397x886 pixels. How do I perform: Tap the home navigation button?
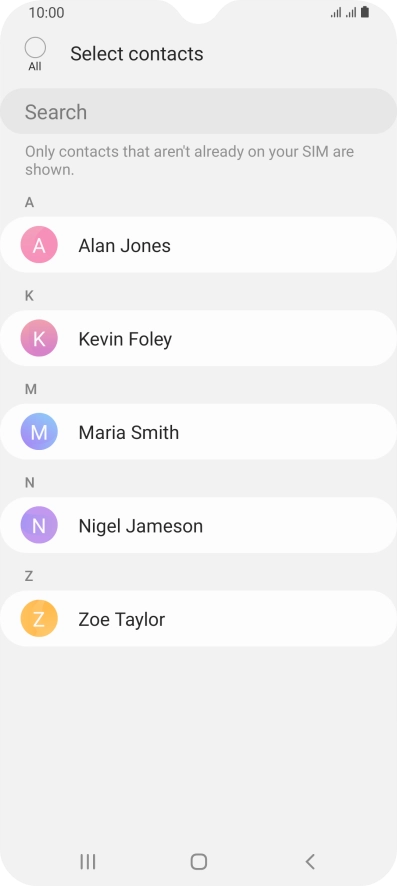coord(199,862)
